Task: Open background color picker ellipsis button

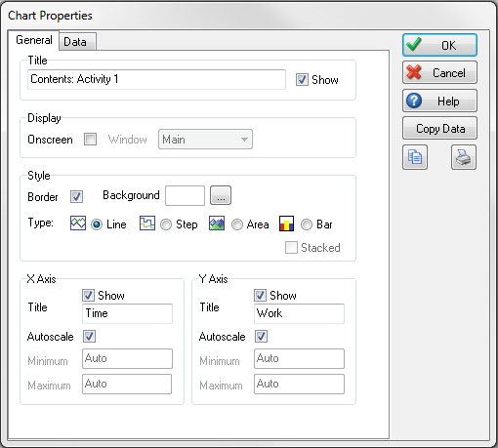Action: pyautogui.click(x=221, y=195)
